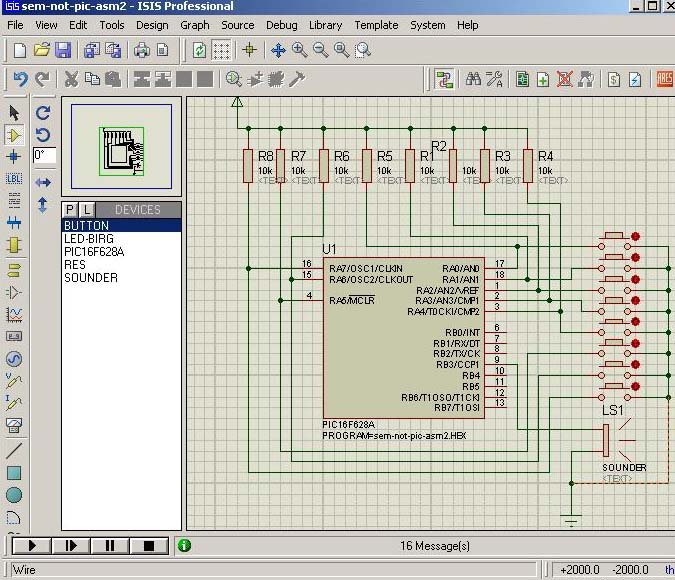Select the Junction dot tool
Screen dimensions: 675x580
14,156
